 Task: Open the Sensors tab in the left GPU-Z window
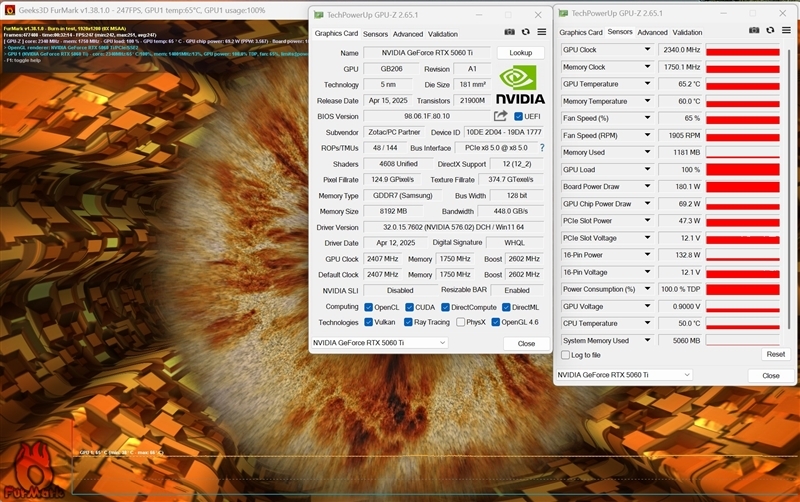376,34
